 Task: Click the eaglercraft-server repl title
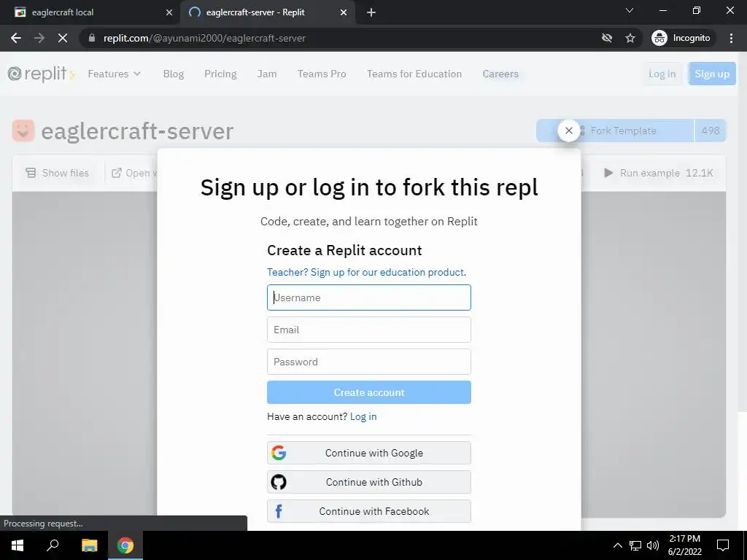point(137,131)
